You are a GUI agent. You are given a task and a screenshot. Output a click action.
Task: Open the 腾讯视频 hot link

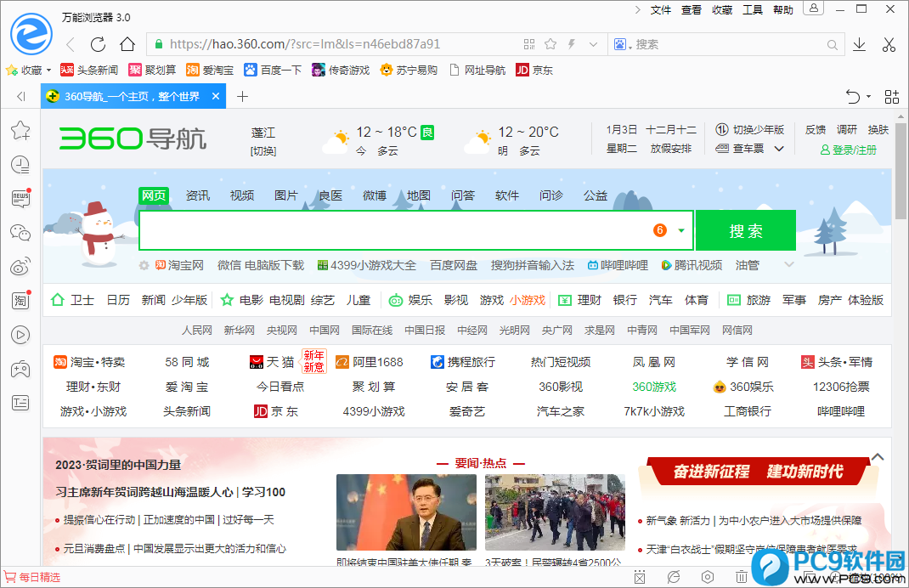coord(692,266)
